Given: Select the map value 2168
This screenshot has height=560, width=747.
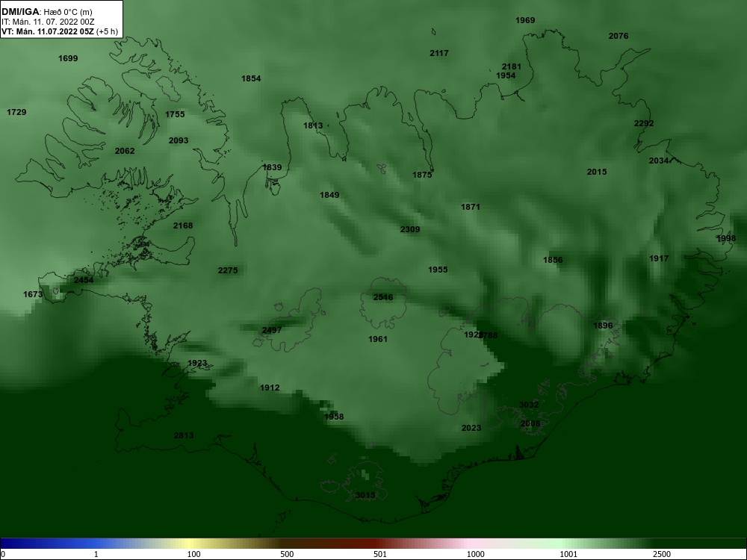Looking at the screenshot, I should [183, 225].
